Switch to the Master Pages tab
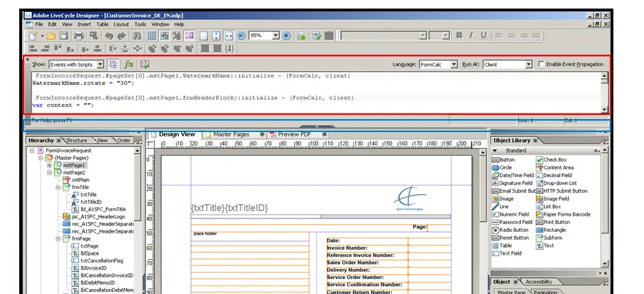The image size is (644, 294). click(231, 134)
